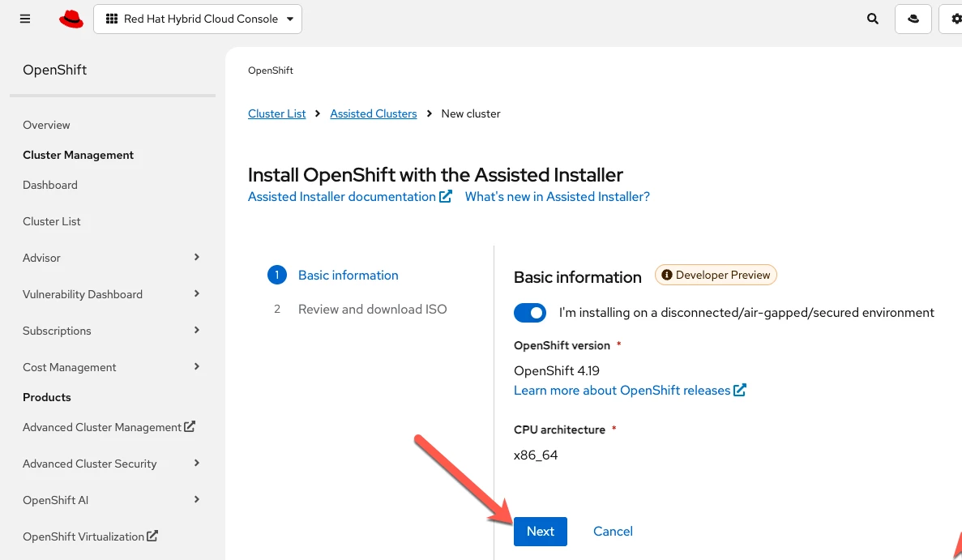Open the red hat help icon button
The height and width of the screenshot is (560, 962).
[913, 19]
